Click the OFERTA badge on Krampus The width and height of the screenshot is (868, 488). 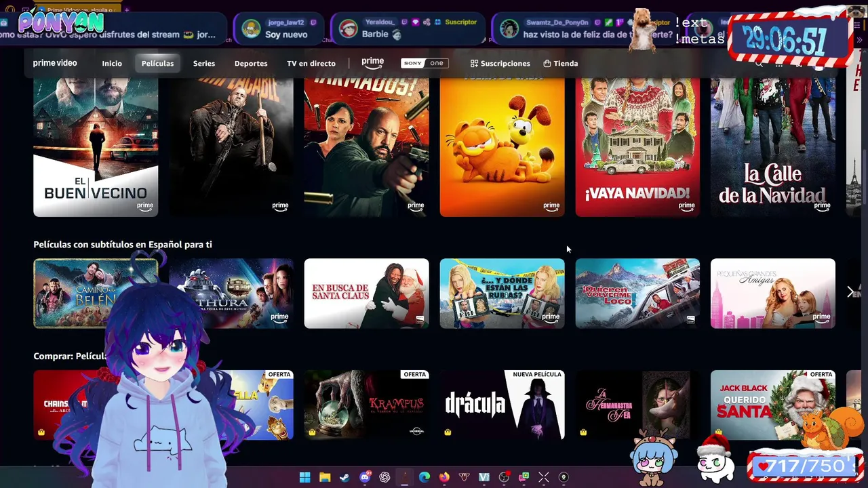coord(414,374)
